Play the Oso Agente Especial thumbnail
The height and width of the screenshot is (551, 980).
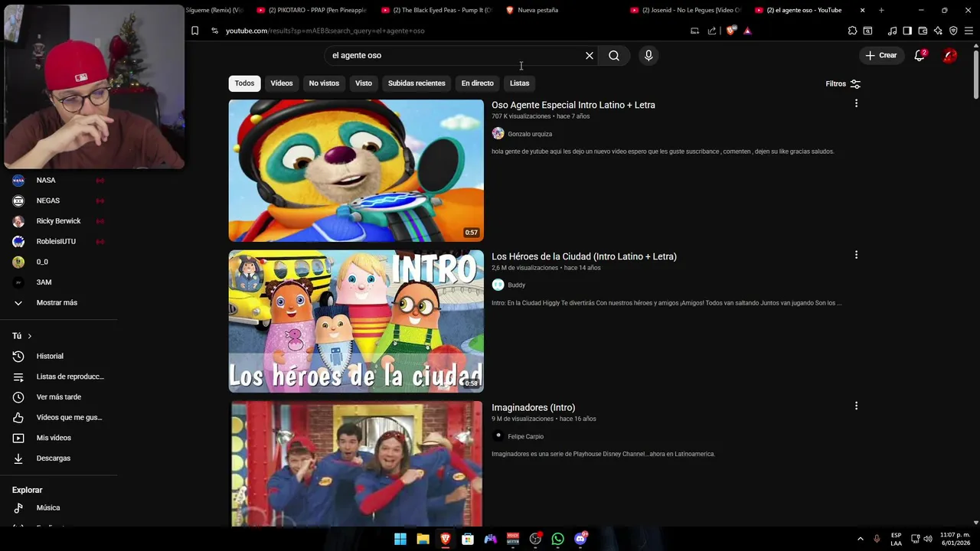[356, 171]
